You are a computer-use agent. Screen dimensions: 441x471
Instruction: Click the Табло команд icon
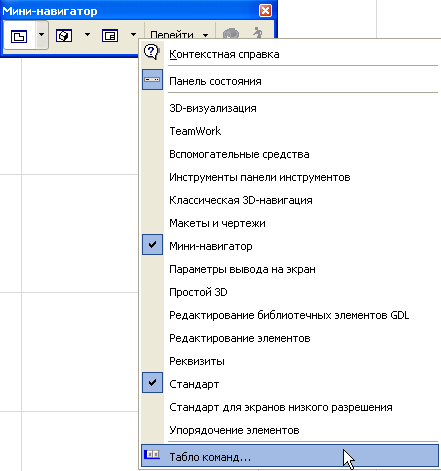click(x=152, y=455)
